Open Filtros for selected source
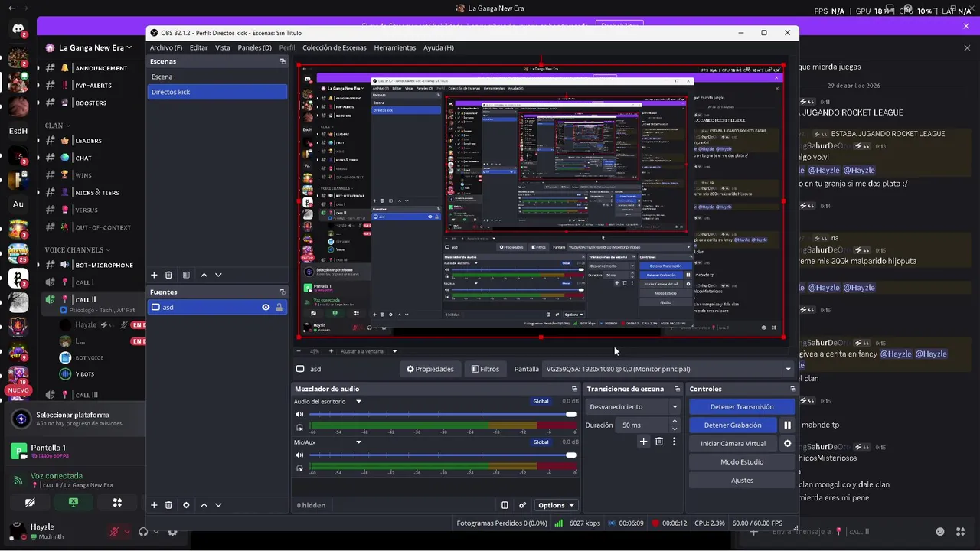The width and height of the screenshot is (980, 551). [485, 369]
